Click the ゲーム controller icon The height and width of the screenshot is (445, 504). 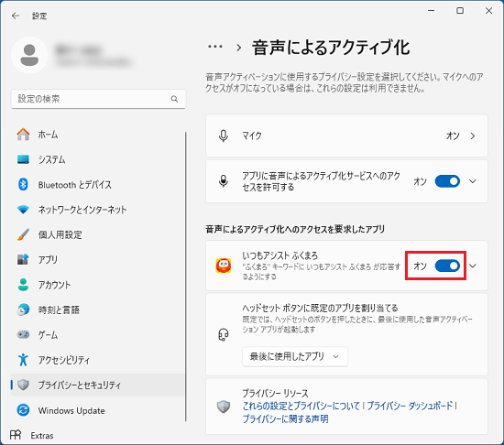pyautogui.click(x=23, y=335)
